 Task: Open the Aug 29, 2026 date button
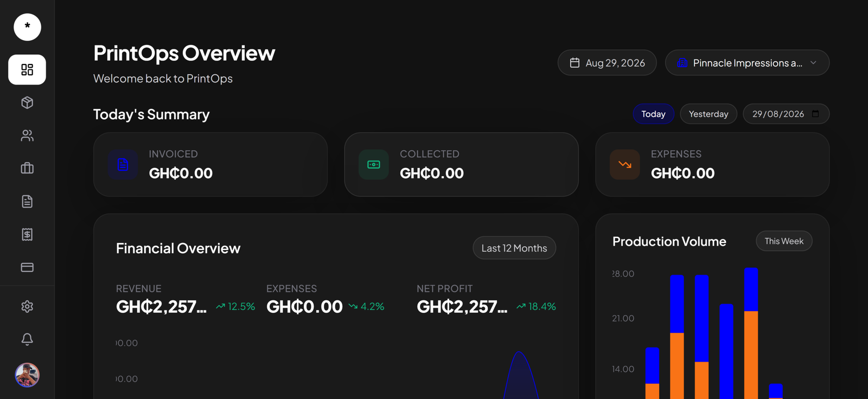pyautogui.click(x=607, y=63)
